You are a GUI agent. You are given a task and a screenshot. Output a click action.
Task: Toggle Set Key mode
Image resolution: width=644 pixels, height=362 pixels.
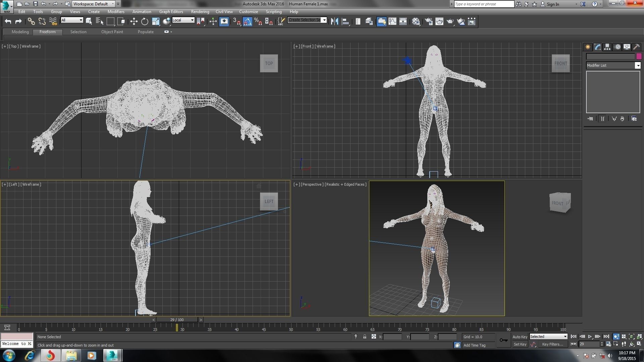[520, 344]
